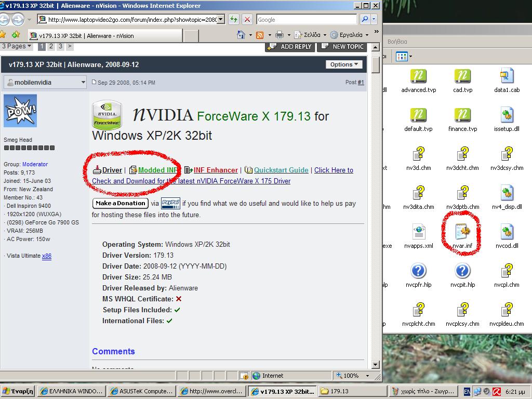
Task: Go to the IE Home page icon
Action: pos(241,35)
